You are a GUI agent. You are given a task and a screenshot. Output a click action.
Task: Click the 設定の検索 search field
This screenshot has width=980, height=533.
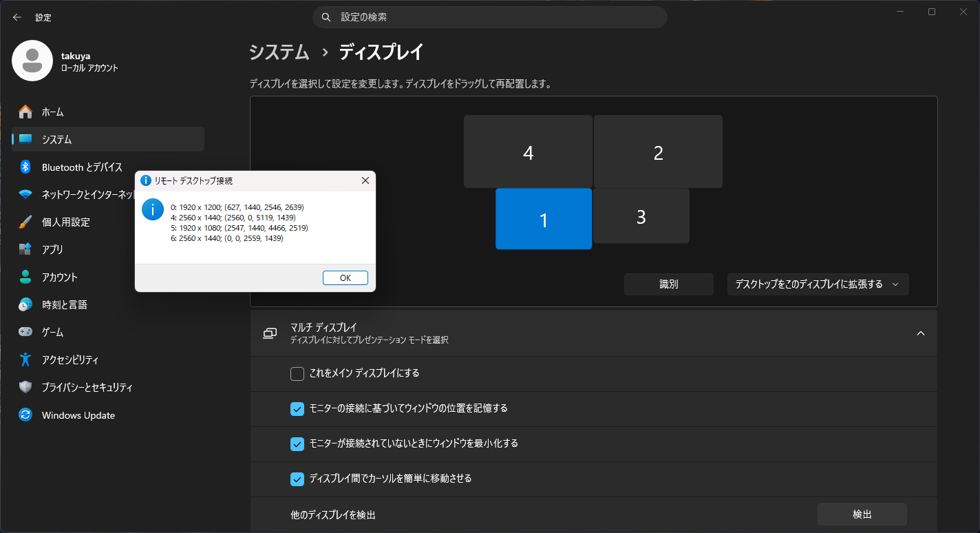(x=490, y=17)
